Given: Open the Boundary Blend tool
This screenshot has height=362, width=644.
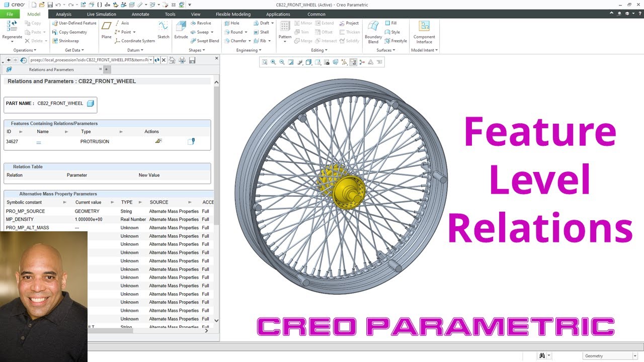Looking at the screenshot, I should coord(373,32).
